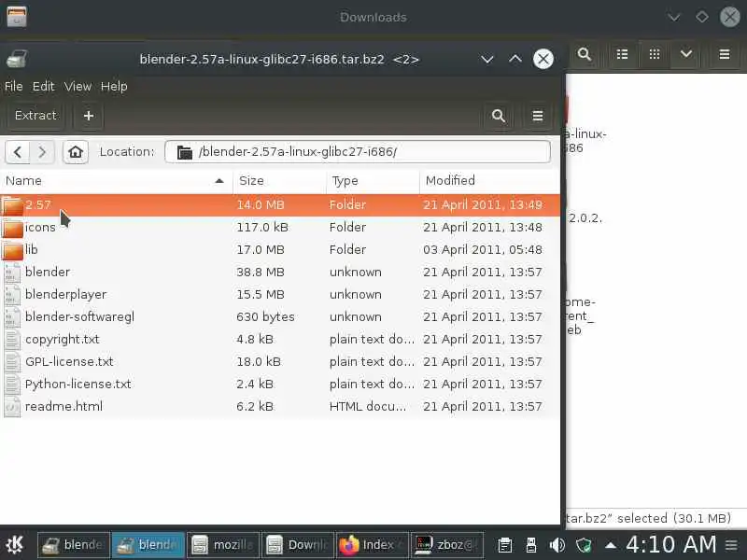Open the File menu
This screenshot has height=560, width=747.
pos(13,86)
